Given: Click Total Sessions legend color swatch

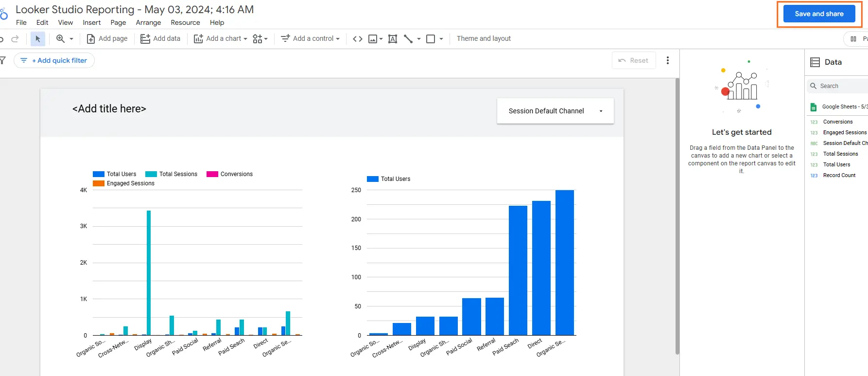Looking at the screenshot, I should 151,174.
